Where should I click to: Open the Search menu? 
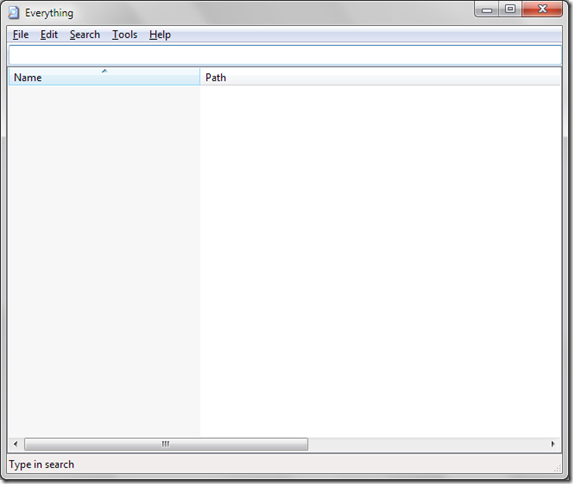[85, 35]
